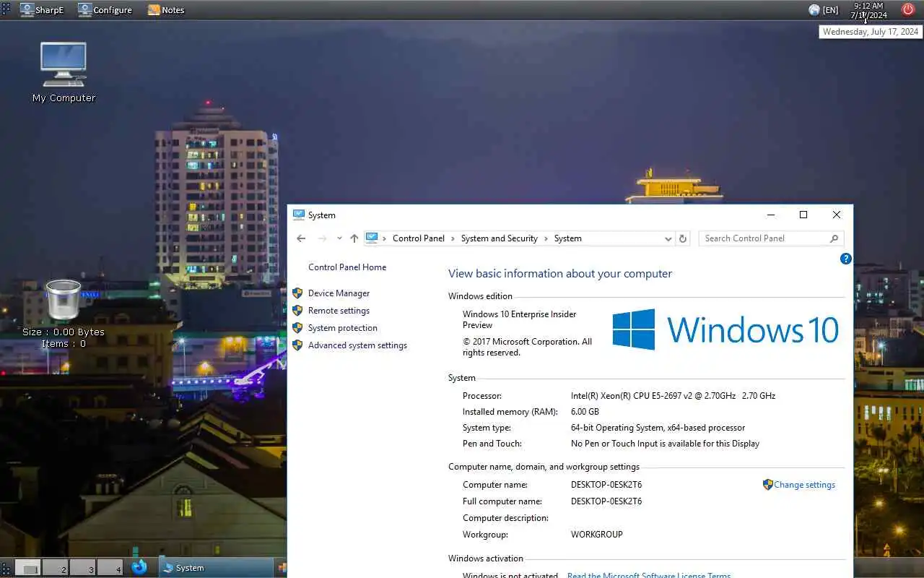
Task: Click Windows 10 Enterprise Insider Preview text
Action: (520, 320)
